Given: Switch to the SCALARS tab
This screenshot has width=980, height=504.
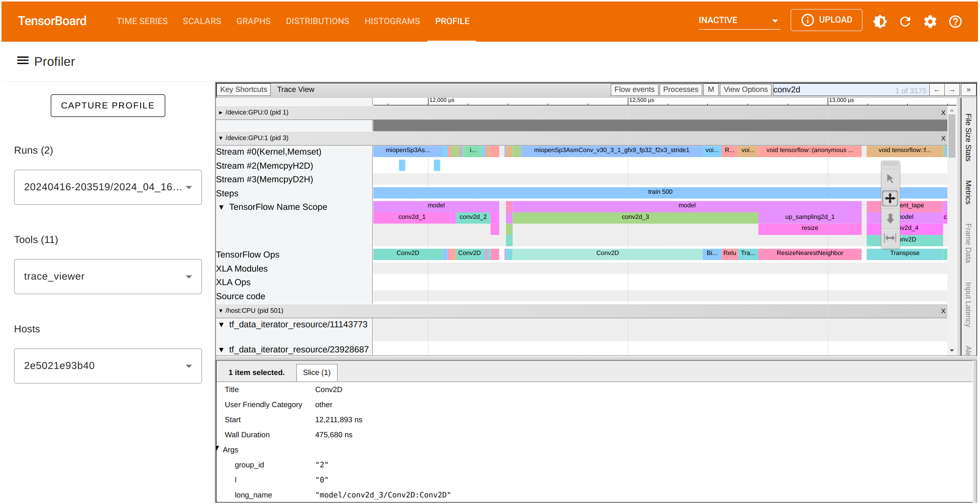Looking at the screenshot, I should pyautogui.click(x=202, y=21).
